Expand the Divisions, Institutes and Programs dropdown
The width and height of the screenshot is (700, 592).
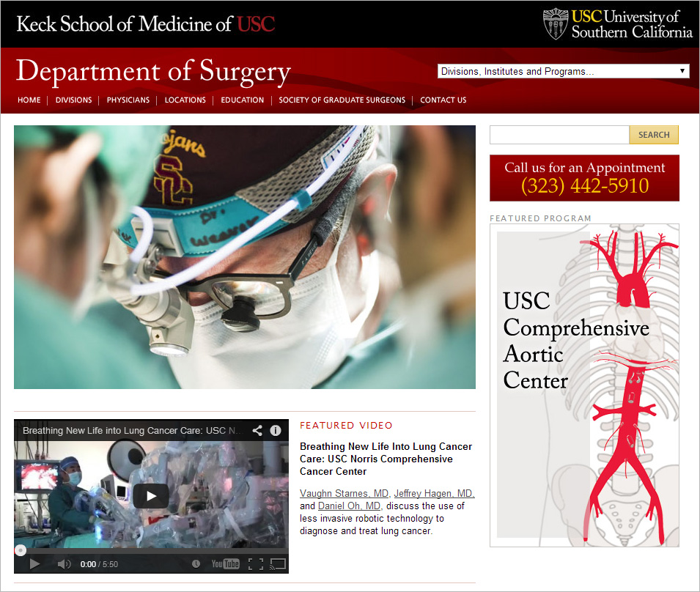pos(564,71)
